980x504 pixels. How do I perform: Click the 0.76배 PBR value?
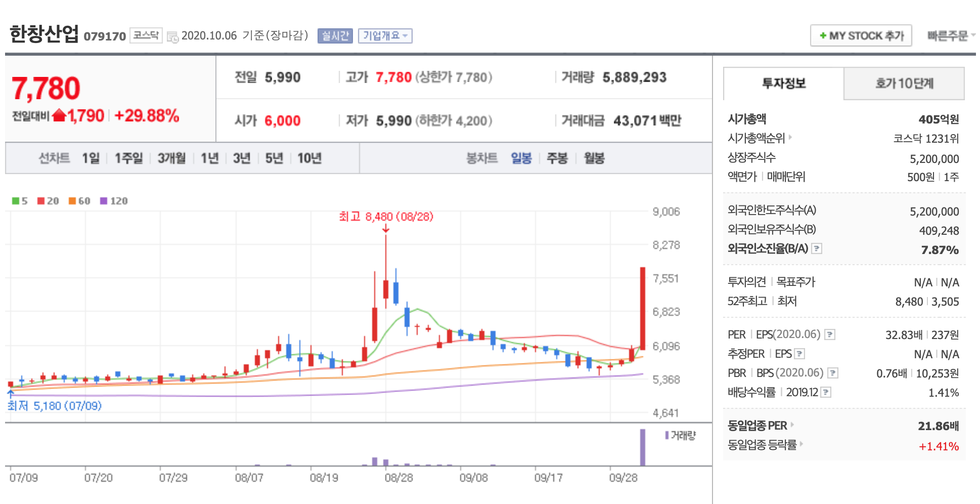[x=892, y=373]
